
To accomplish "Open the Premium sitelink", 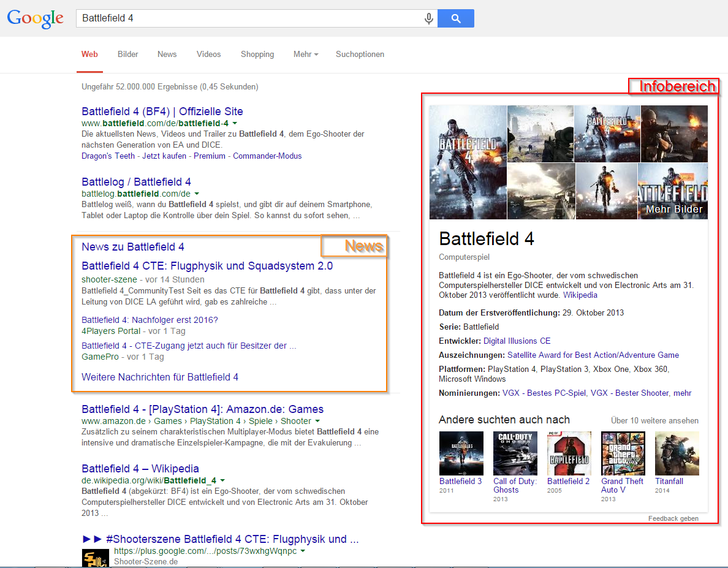I will 210,156.
